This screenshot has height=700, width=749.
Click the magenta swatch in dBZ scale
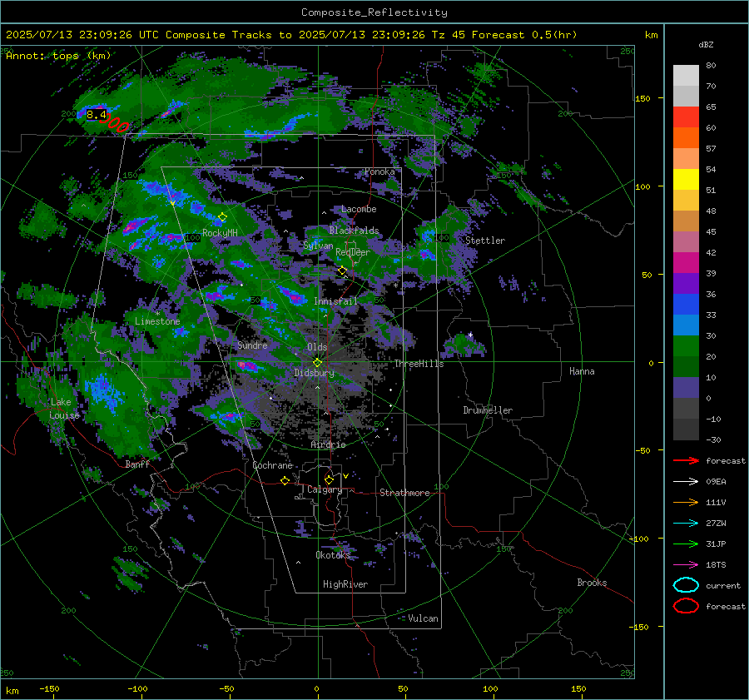pos(686,263)
